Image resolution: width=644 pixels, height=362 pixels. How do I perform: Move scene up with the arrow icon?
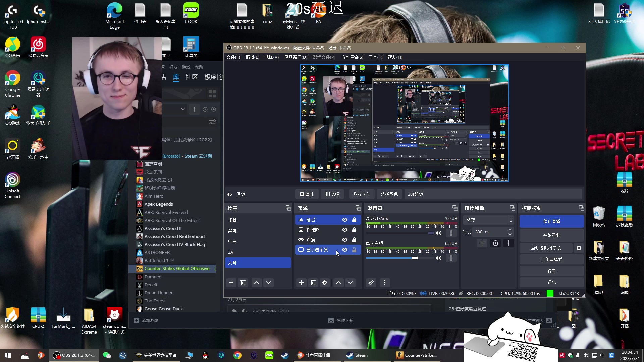click(257, 283)
